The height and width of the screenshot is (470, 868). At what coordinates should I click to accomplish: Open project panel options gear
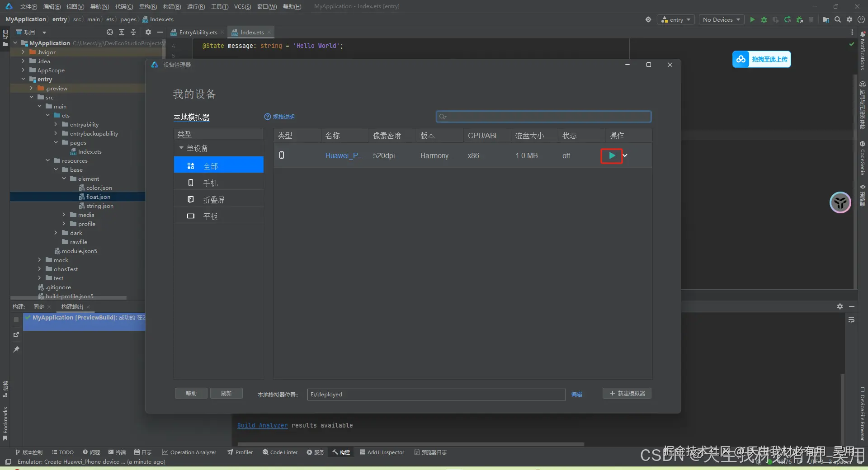click(x=148, y=32)
